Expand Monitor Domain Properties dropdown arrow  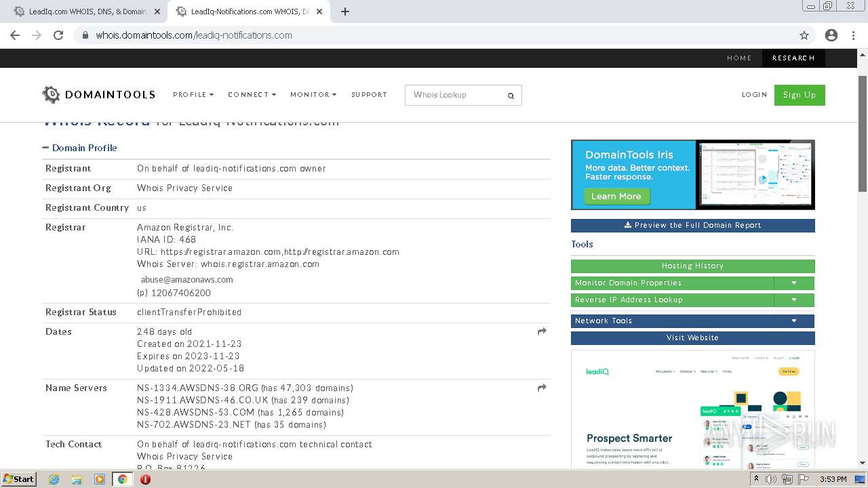coord(794,283)
